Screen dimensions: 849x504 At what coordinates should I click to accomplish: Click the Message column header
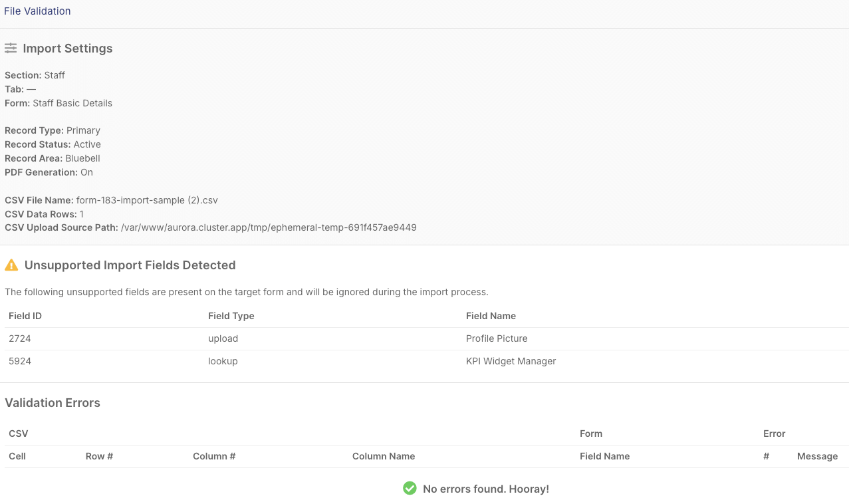pyautogui.click(x=817, y=456)
